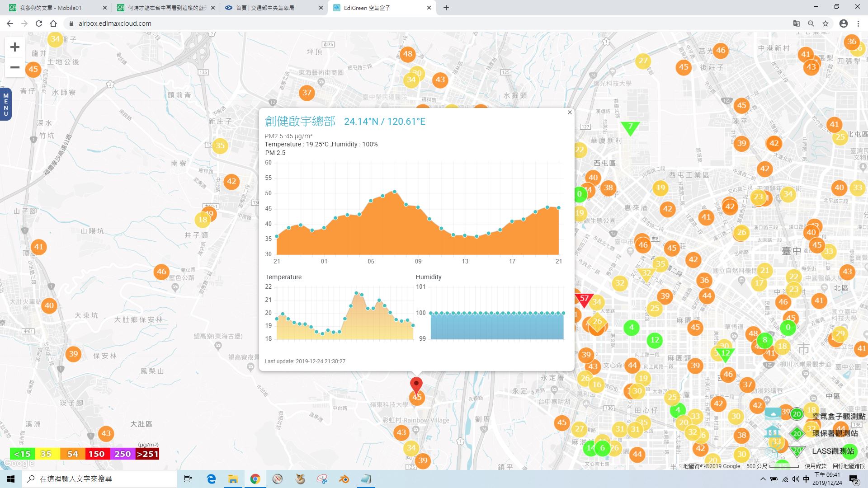Switch to 何時才能在台中 article tab
Viewport: 868px width, 488px height.
(x=165, y=8)
